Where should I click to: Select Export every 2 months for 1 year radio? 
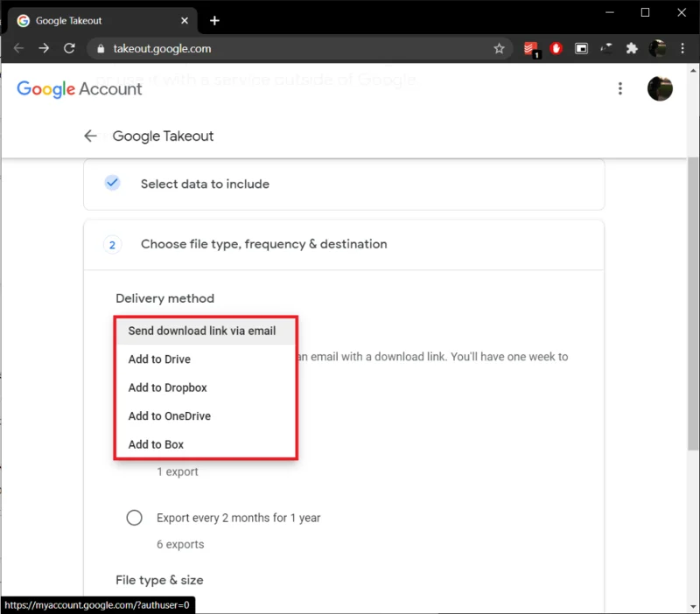pos(134,518)
